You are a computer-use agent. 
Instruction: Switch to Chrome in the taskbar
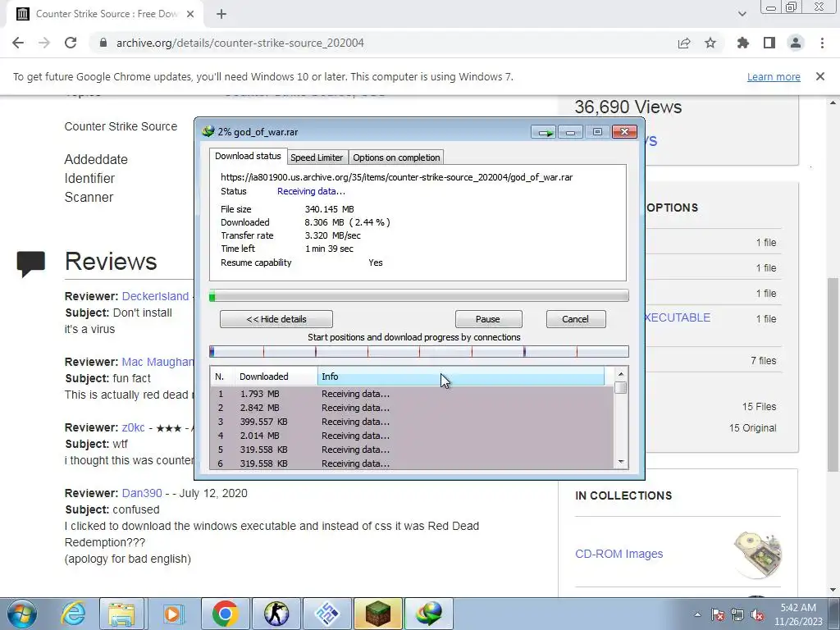pyautogui.click(x=225, y=614)
